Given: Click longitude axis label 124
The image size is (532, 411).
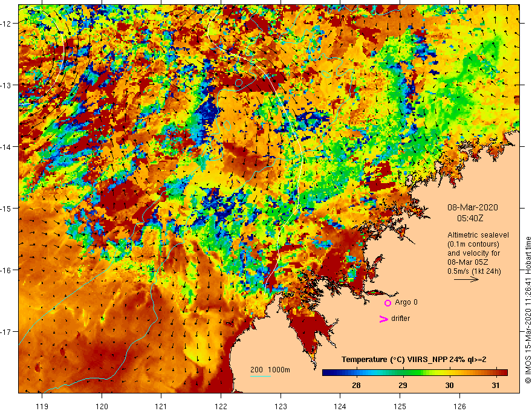Looking at the screenshot, I should pos(340,406).
